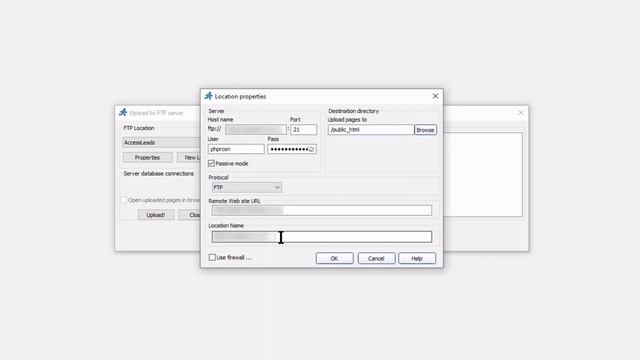This screenshot has width=640, height=360.
Task: Reveal password using Pass field icon
Action: pyautogui.click(x=311, y=149)
